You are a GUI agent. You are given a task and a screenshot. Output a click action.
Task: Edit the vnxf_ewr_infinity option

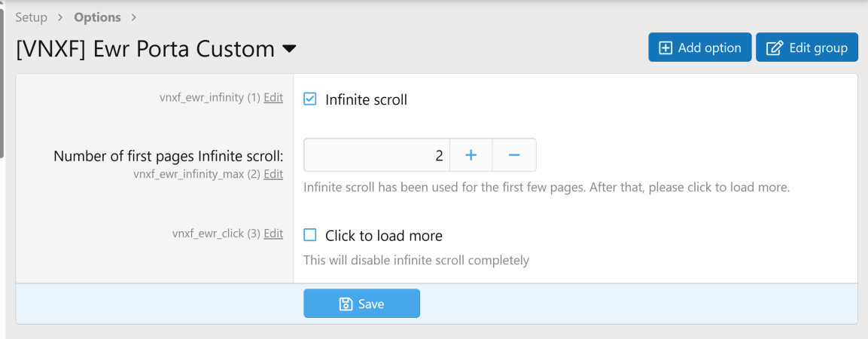tap(273, 97)
